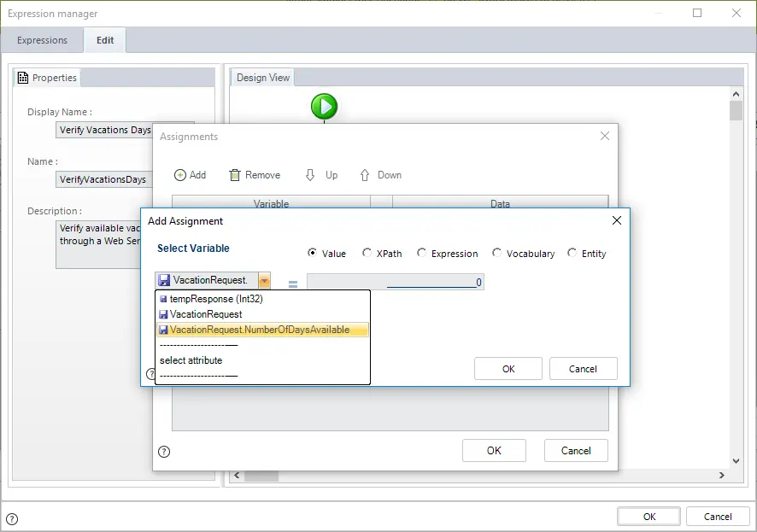Choose the Expression radio option
Image resolution: width=757 pixels, height=532 pixels.
point(421,253)
